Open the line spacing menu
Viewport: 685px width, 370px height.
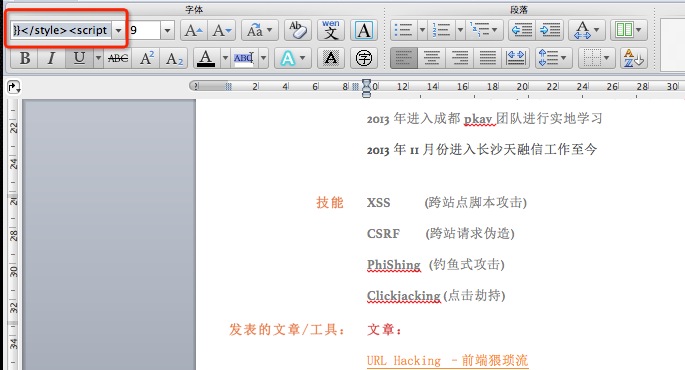553,58
